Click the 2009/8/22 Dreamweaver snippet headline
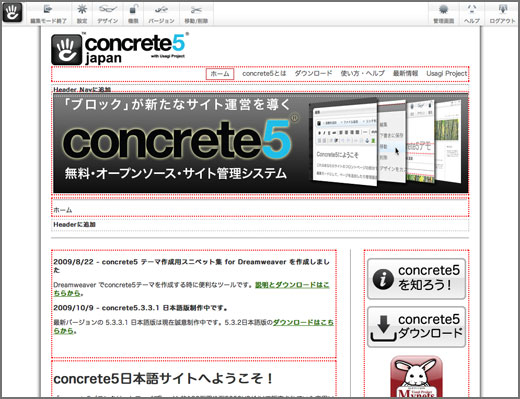Image resolution: width=520 pixels, height=399 pixels. click(191, 266)
